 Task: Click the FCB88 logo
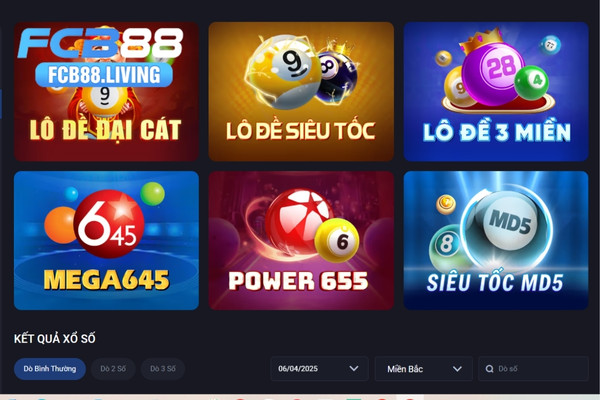click(x=100, y=43)
